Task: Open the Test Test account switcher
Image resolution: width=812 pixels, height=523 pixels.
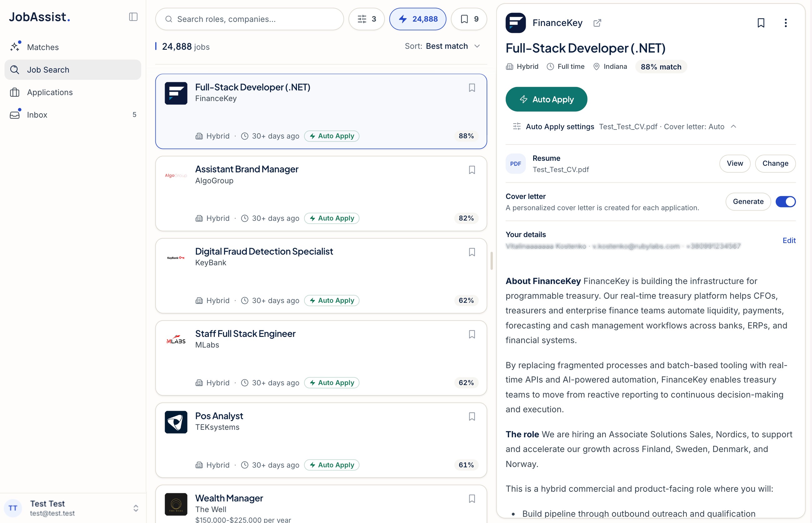Action: click(x=73, y=508)
